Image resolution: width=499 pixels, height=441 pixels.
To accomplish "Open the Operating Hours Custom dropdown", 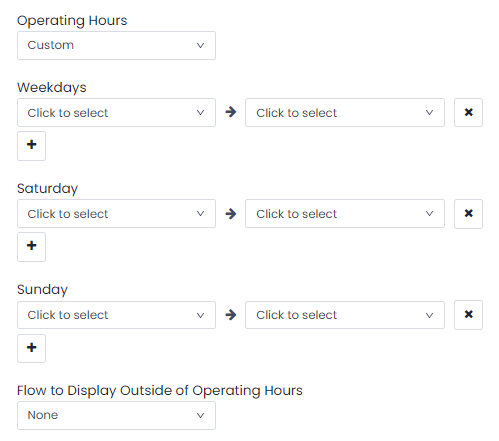I will [x=116, y=45].
